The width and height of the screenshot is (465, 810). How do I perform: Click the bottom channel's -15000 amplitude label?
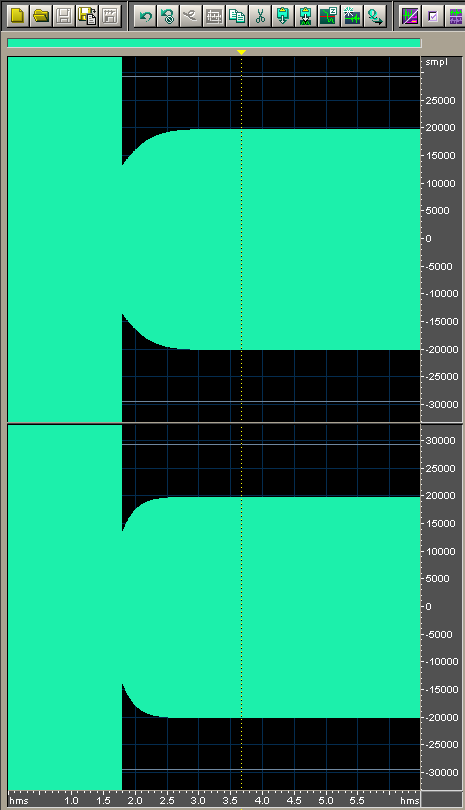[x=442, y=690]
